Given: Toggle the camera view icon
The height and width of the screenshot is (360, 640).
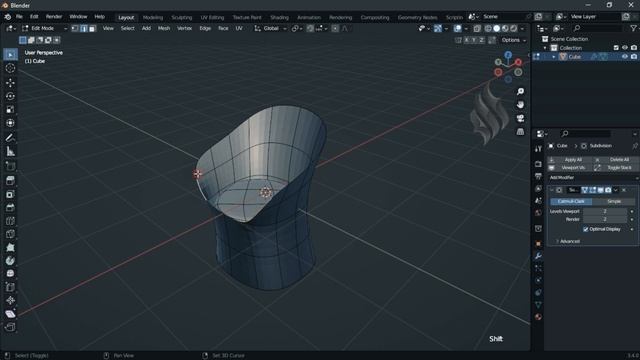Looking at the screenshot, I should pos(520,118).
